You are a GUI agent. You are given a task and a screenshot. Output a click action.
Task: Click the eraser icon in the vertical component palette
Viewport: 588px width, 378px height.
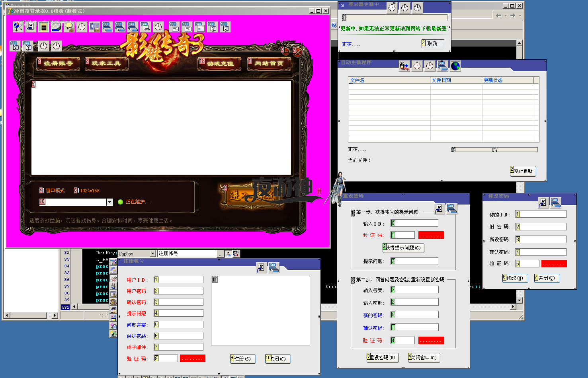113,278
